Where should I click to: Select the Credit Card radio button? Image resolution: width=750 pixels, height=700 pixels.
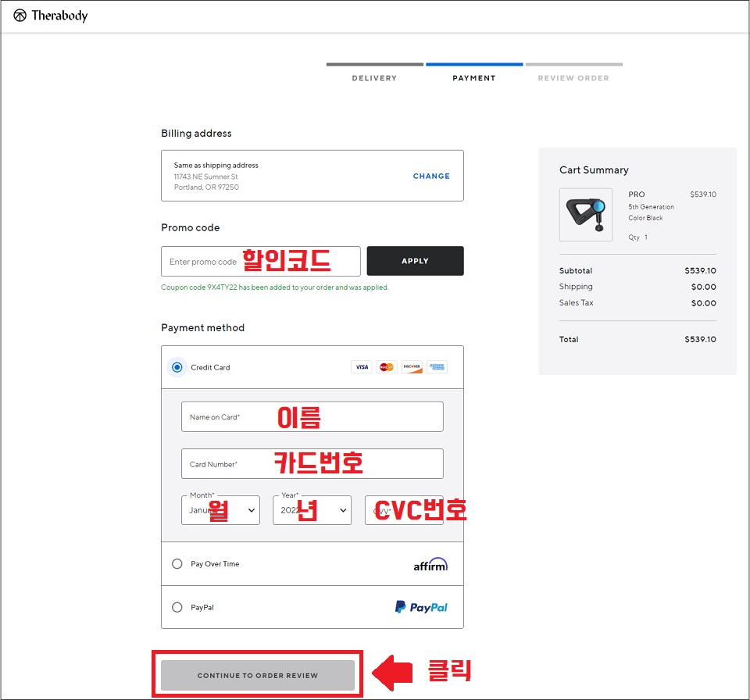(177, 367)
